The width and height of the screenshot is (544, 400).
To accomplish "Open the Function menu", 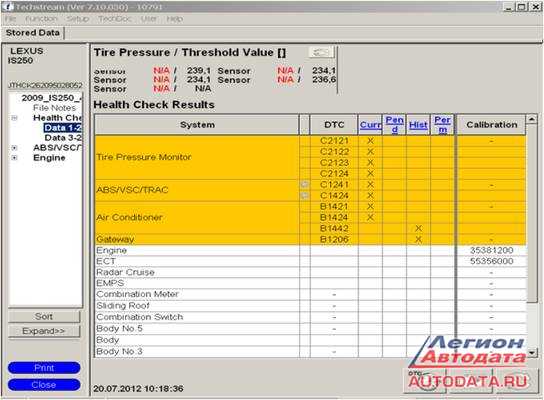I will point(41,19).
